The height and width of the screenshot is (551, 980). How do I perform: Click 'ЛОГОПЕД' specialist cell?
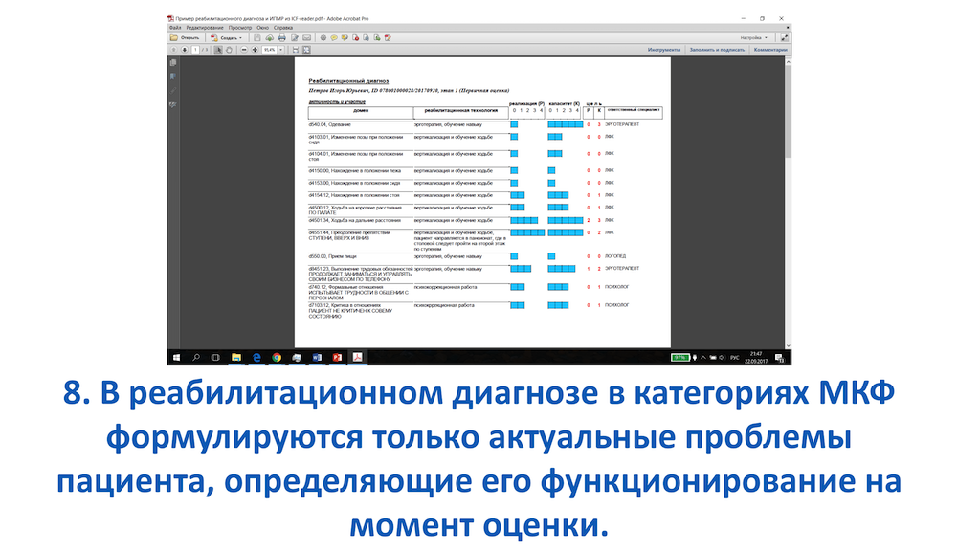tap(615, 256)
